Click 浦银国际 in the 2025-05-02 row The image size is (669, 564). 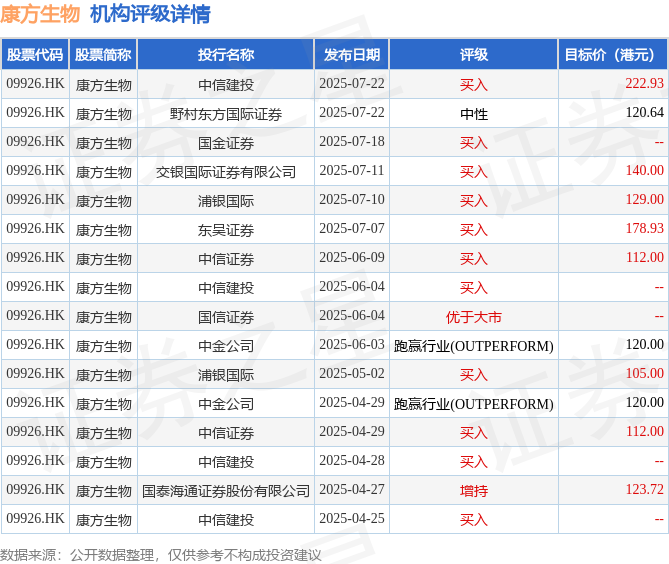tap(226, 375)
